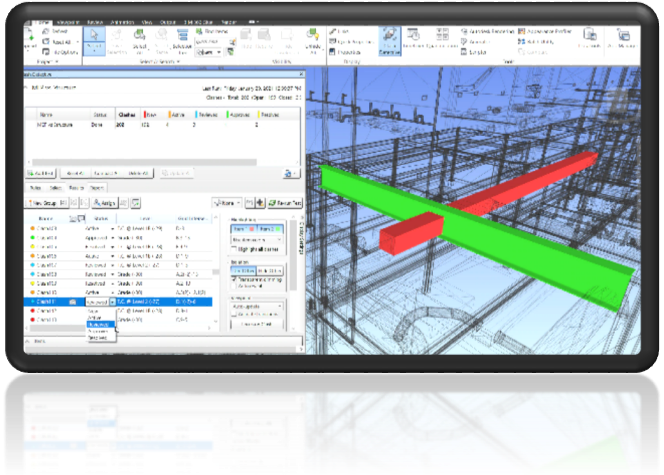
Task: Open the Quantification tool
Action: coord(442,38)
